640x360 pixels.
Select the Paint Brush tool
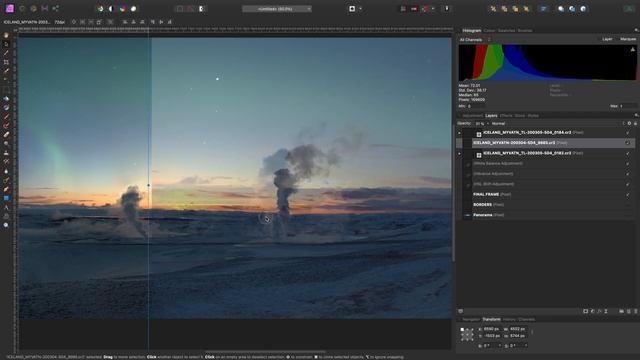[x=6, y=116]
